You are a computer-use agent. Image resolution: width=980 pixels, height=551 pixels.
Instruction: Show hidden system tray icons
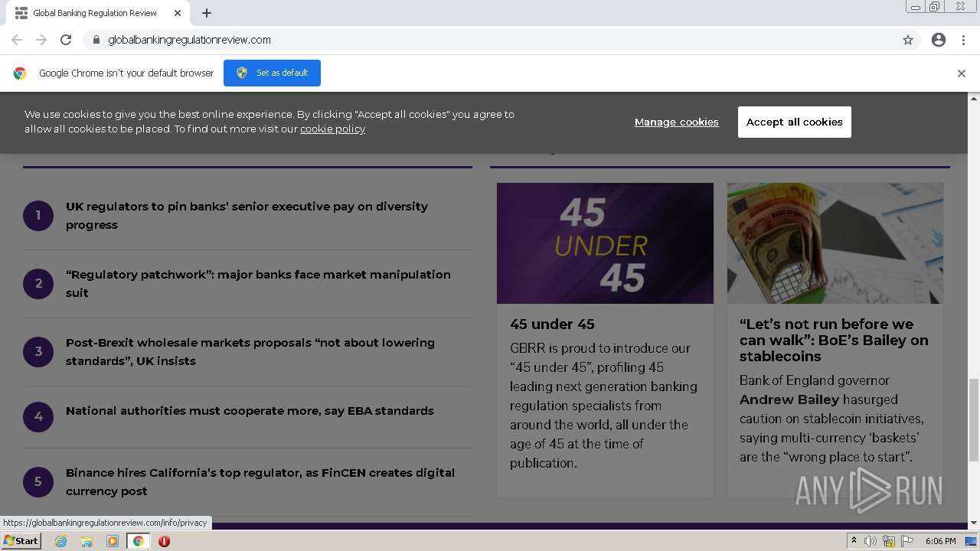854,541
